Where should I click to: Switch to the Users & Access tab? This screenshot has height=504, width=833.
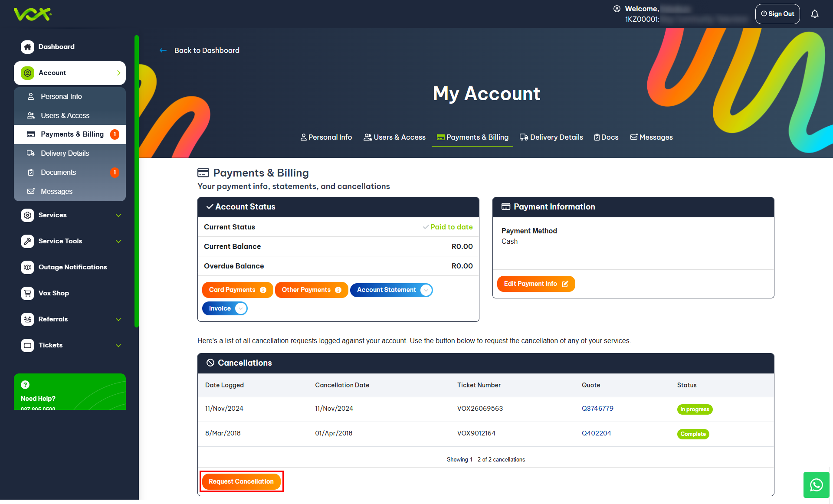click(394, 137)
